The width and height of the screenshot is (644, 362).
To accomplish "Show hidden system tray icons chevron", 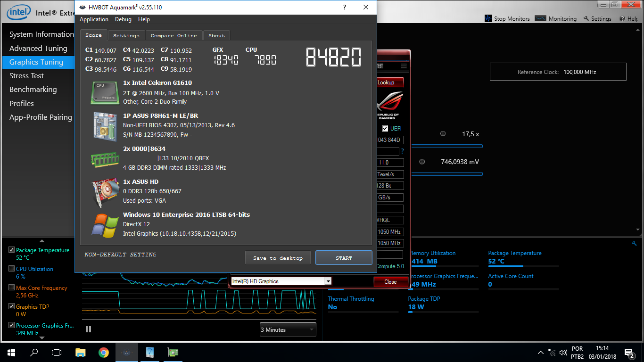I will point(540,352).
